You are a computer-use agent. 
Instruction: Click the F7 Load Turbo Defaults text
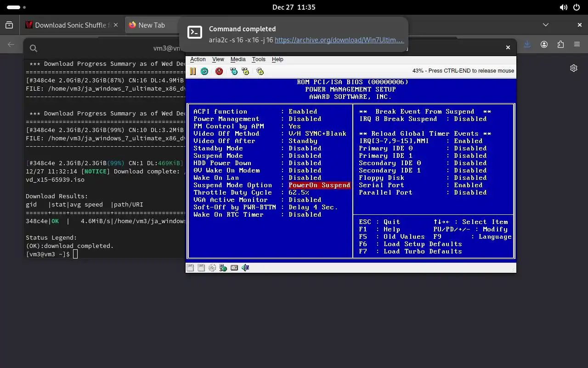click(x=411, y=252)
